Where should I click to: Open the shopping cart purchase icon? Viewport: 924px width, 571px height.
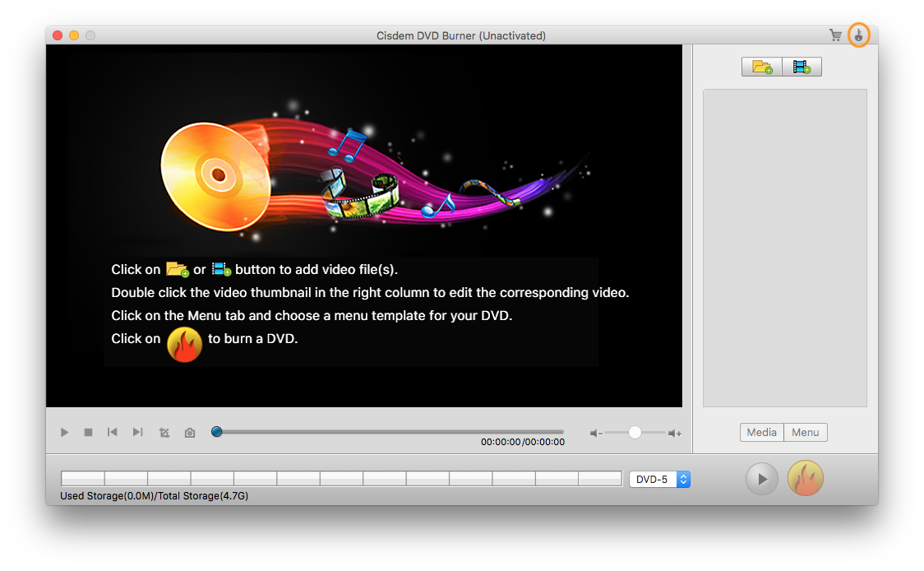[x=835, y=35]
